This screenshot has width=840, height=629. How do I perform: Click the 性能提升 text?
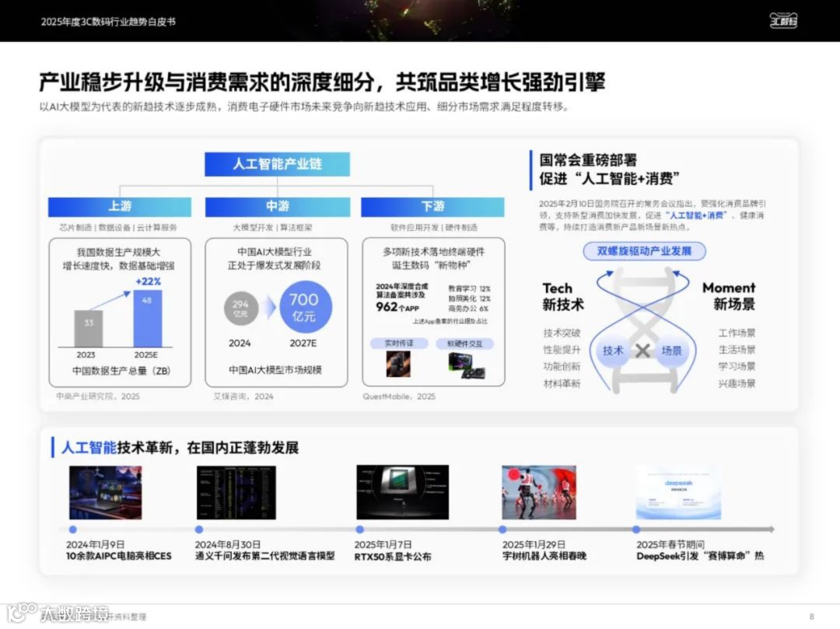[562, 350]
